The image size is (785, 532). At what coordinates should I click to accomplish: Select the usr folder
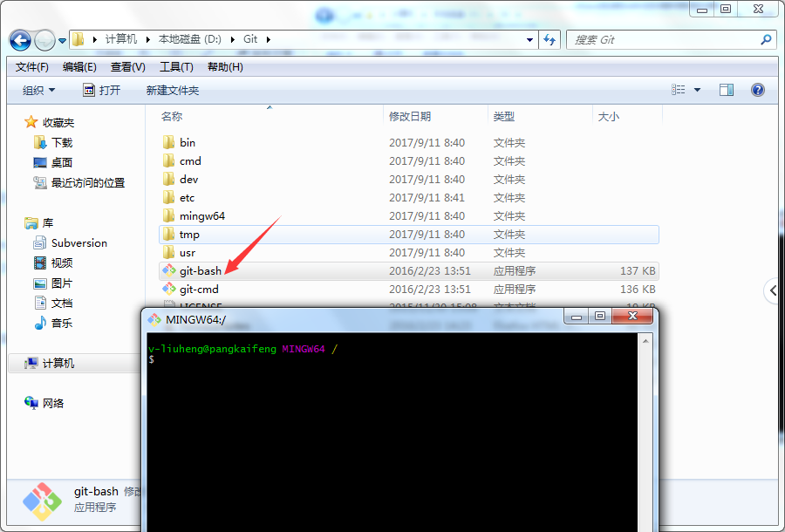pos(409,253)
